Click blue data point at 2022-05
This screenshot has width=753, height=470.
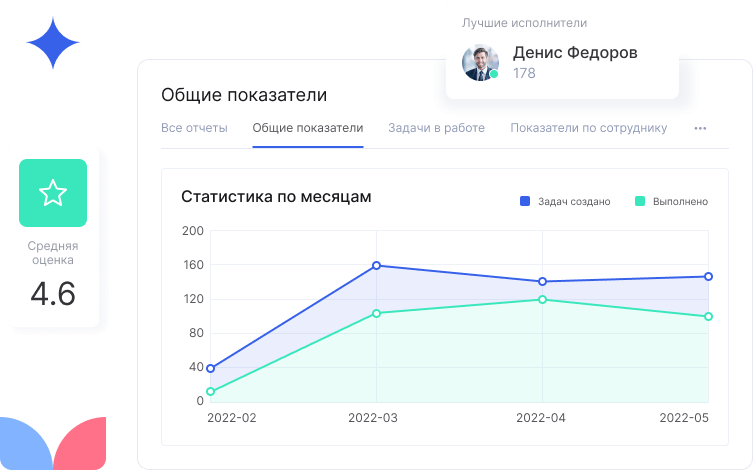(708, 276)
